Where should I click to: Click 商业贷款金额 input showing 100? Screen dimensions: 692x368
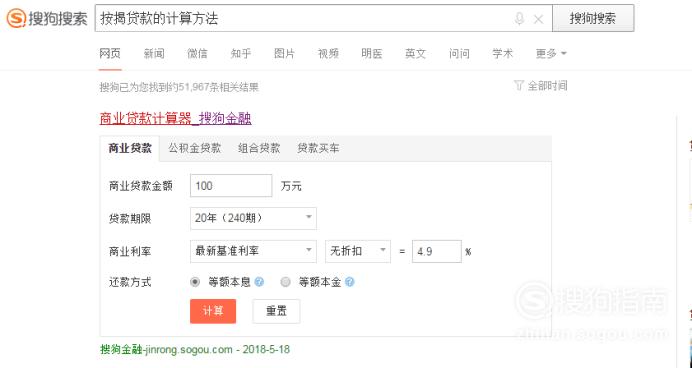[231, 186]
